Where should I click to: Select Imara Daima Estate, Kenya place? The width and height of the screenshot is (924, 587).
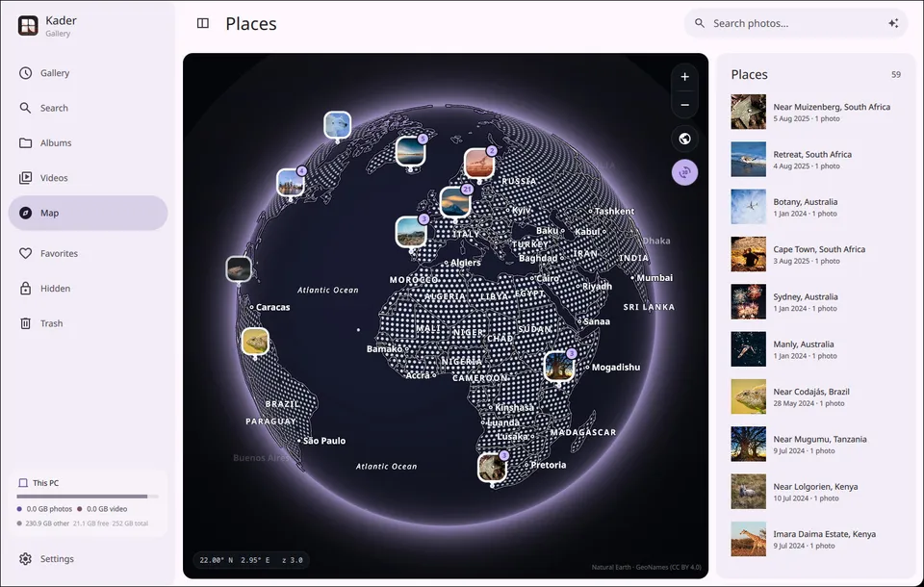[815, 539]
